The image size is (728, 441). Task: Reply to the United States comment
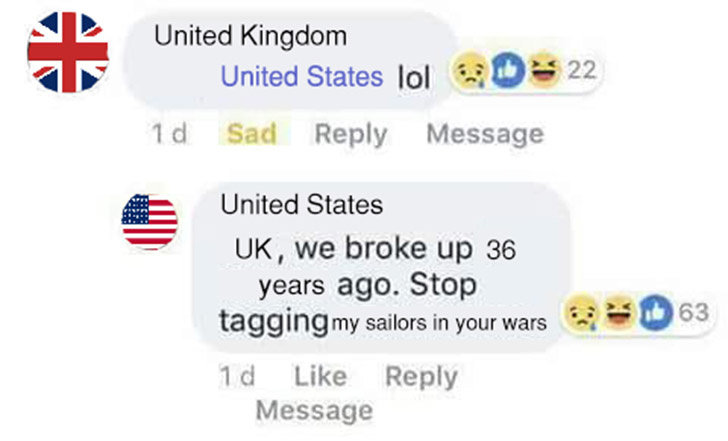tap(422, 376)
